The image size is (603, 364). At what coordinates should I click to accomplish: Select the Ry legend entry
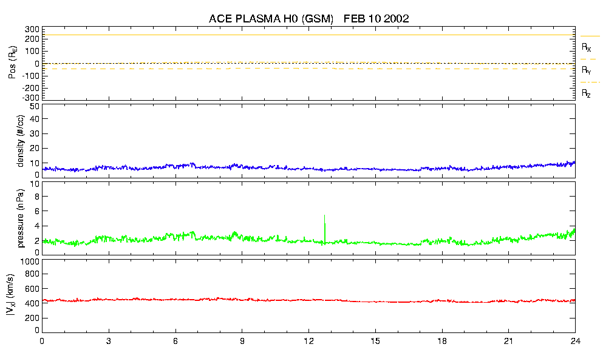587,70
